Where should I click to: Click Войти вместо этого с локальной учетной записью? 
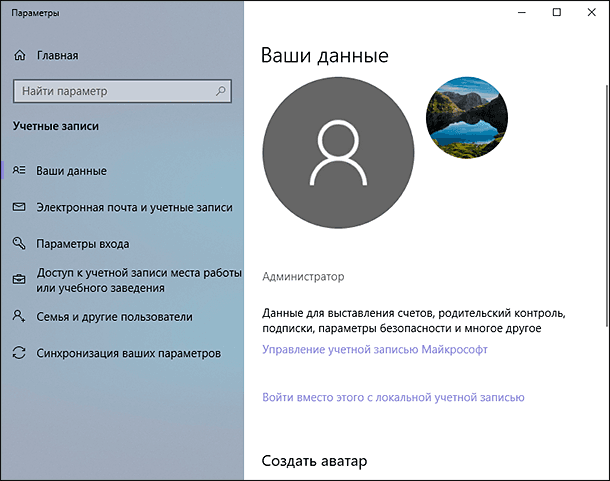[x=393, y=397]
